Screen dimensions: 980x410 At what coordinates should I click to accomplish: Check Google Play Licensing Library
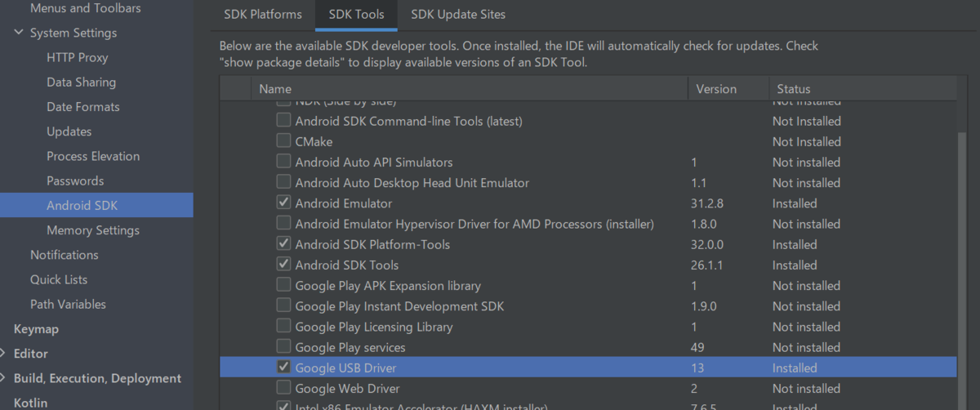tap(283, 326)
